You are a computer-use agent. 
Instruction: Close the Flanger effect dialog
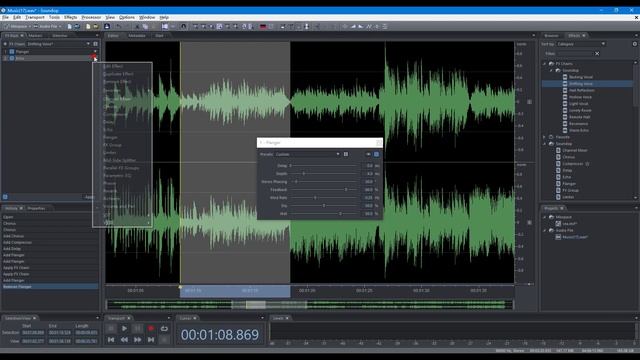coord(378,142)
